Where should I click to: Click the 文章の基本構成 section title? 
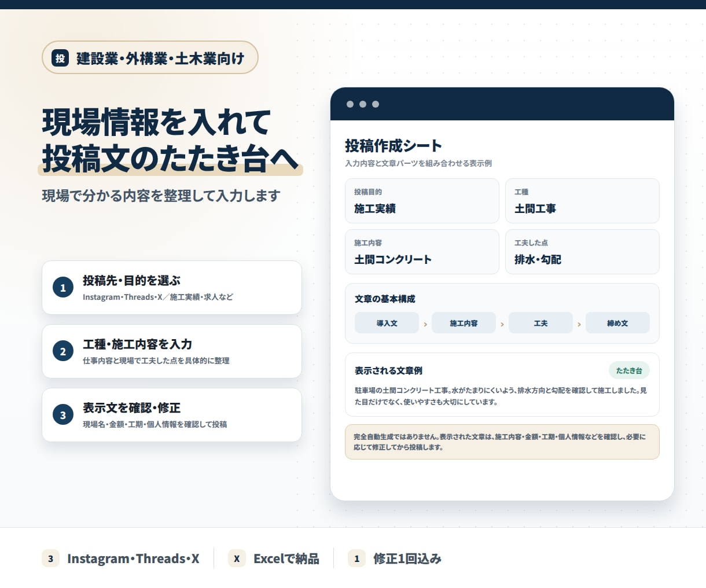pos(385,299)
